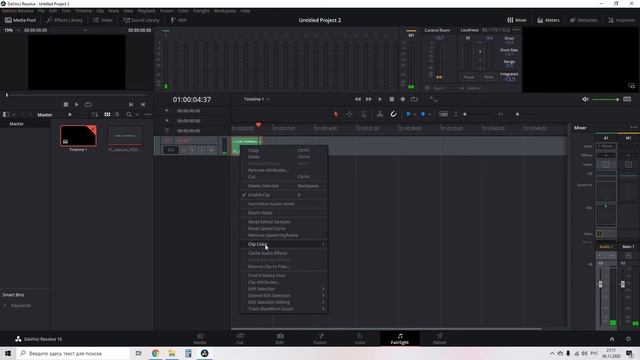The height and width of the screenshot is (360, 640).
Task: Choose Delete Selected in context menu
Action: 284,186
